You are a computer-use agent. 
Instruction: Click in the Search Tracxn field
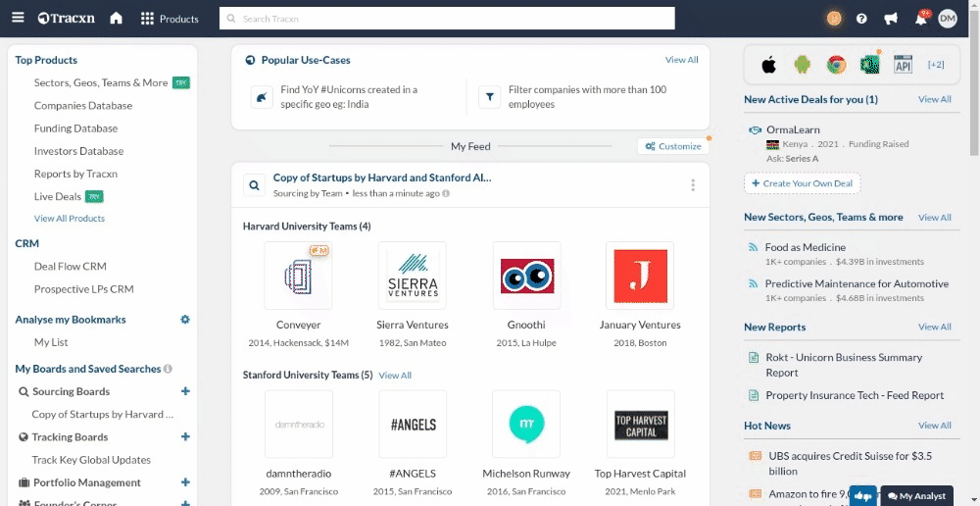[447, 19]
